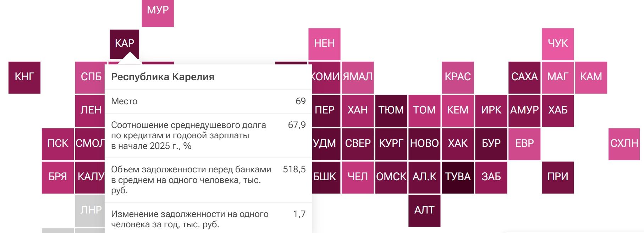The image size is (644, 233).
Task: Click the ПРИ Primorye tile
Action: [x=557, y=177]
